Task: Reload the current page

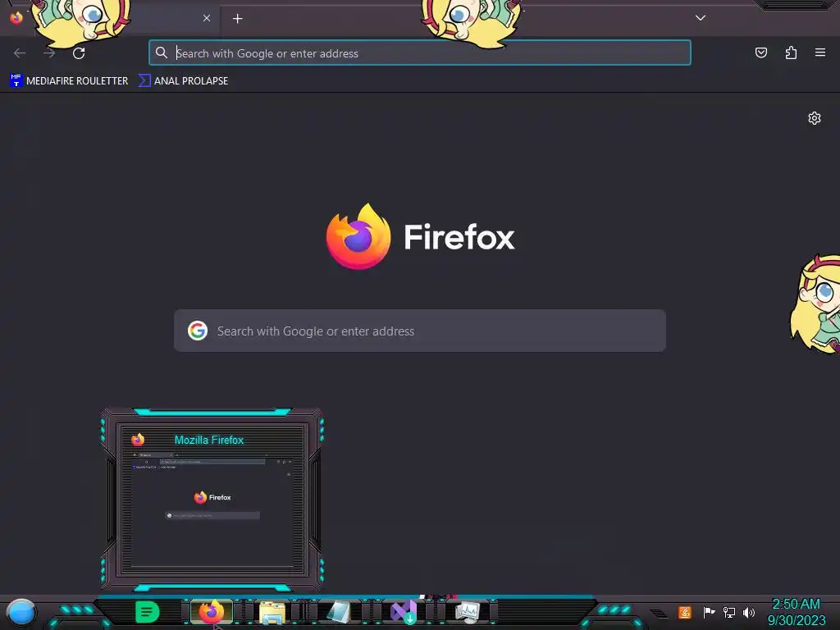Action: coord(79,53)
